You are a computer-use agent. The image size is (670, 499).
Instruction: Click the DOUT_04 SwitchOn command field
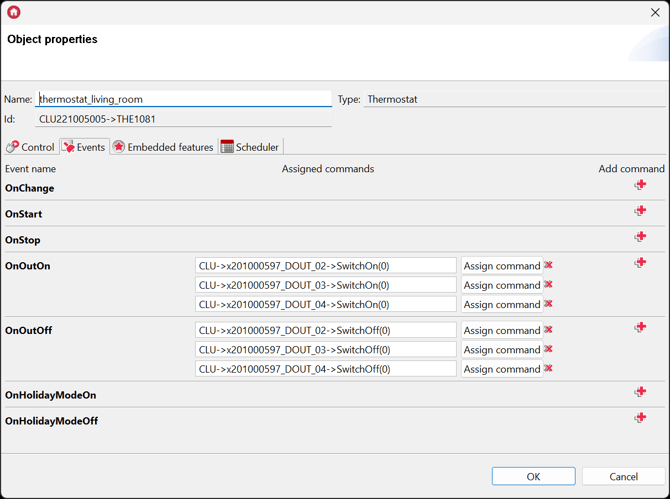325,304
